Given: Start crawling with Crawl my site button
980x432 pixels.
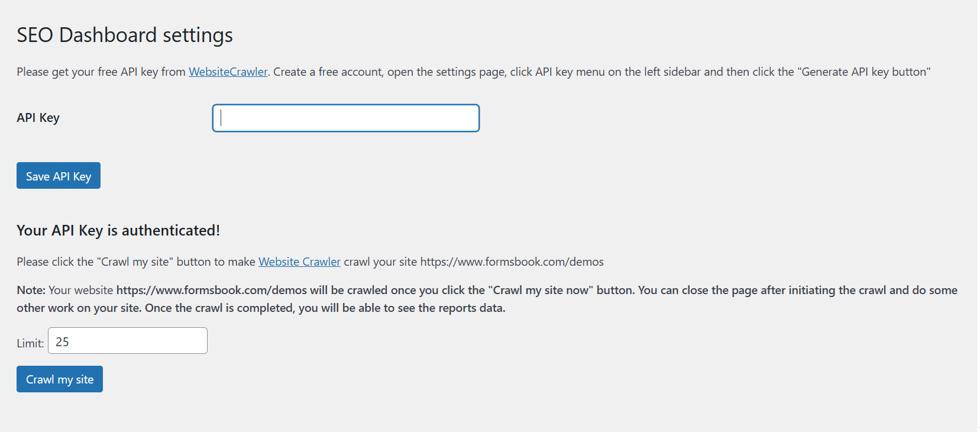Looking at the screenshot, I should 60,379.
